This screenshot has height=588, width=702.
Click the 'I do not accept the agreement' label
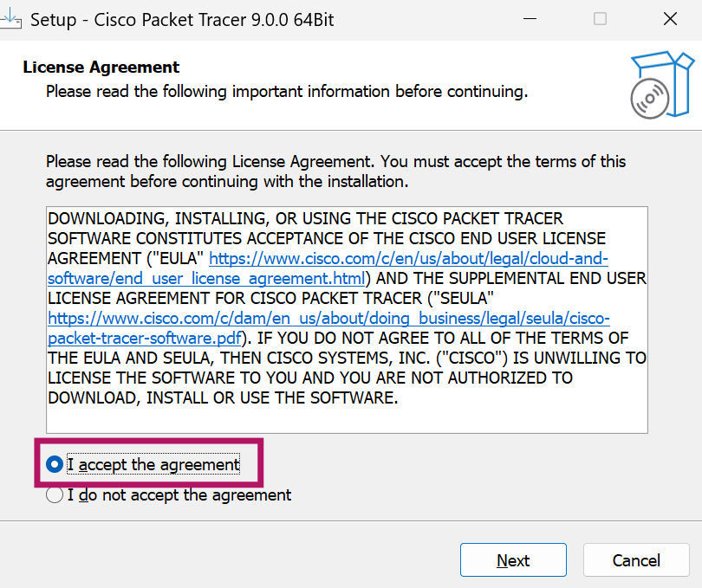pos(179,495)
